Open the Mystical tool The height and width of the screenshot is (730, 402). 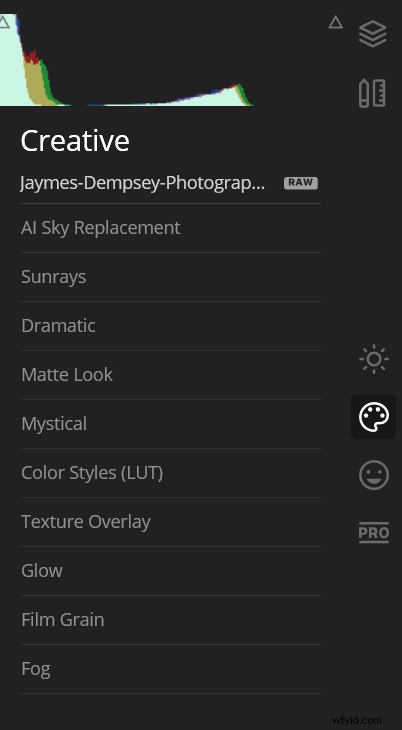[170, 424]
